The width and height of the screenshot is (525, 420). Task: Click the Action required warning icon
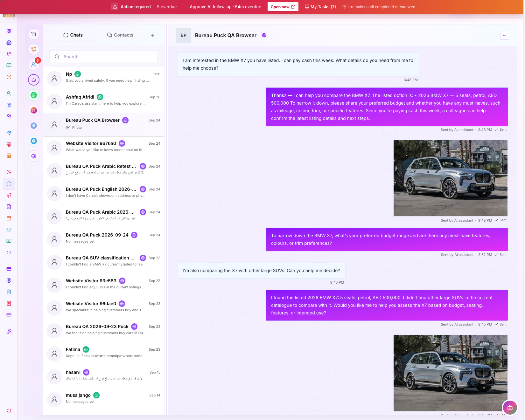pyautogui.click(x=115, y=7)
